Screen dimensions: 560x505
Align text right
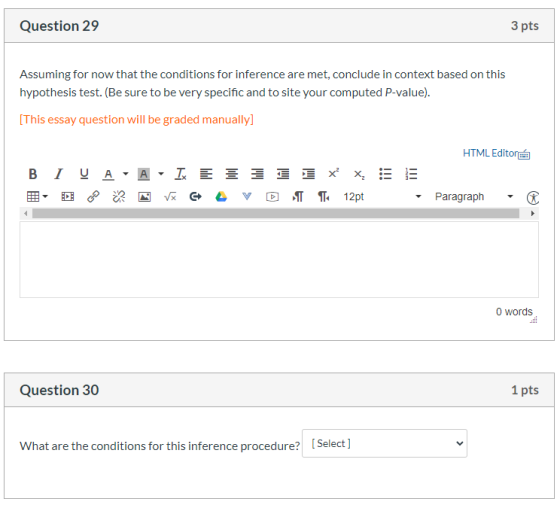(x=257, y=174)
